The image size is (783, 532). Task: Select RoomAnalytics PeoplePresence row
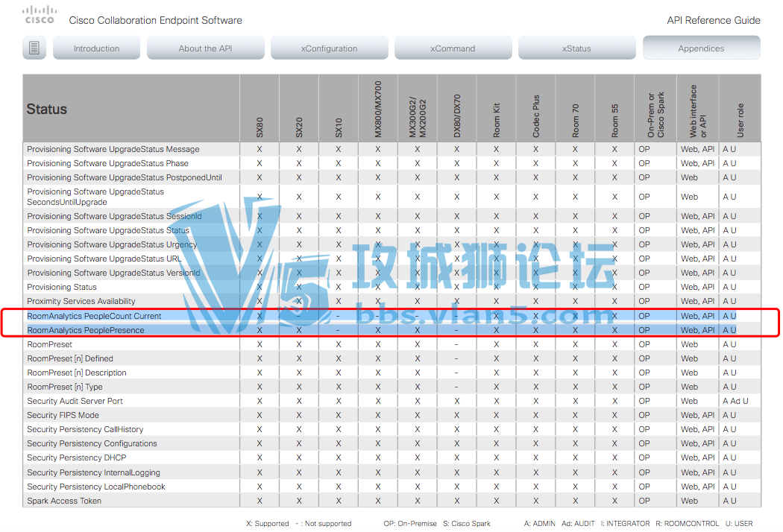(392, 330)
